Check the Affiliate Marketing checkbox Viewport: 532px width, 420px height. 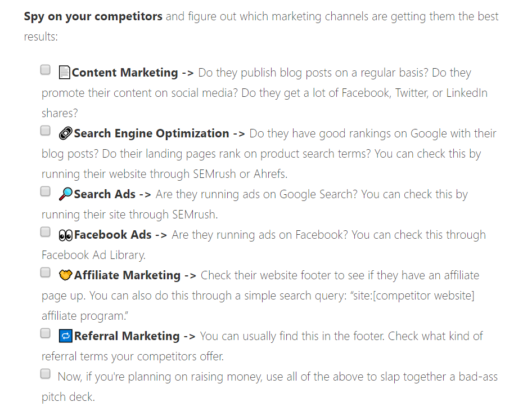45,272
